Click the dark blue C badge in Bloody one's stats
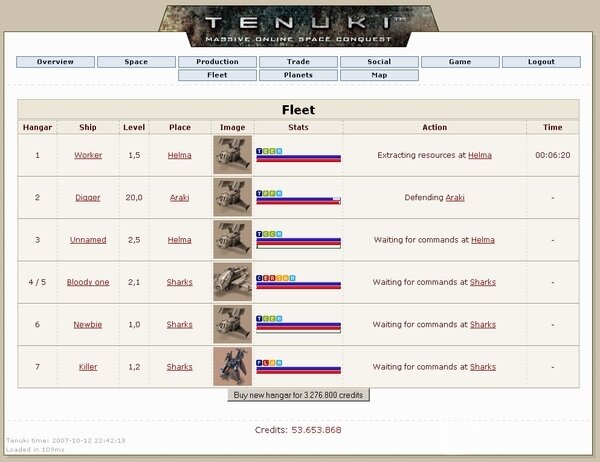The height and width of the screenshot is (462, 600). click(x=259, y=278)
